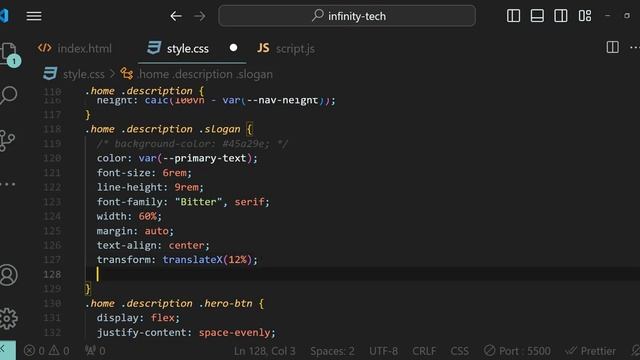This screenshot has width=640, height=360.
Task: Click the var(--primary-text) value
Action: click(x=195, y=158)
